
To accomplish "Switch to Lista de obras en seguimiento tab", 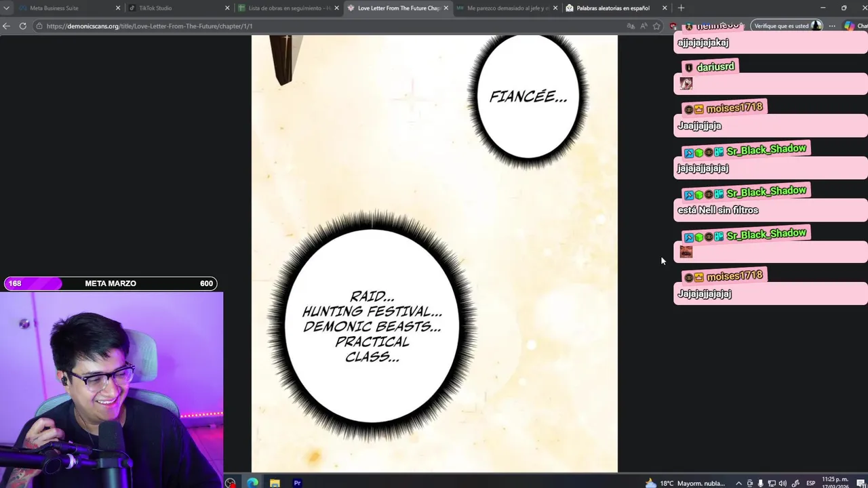I will coord(288,8).
